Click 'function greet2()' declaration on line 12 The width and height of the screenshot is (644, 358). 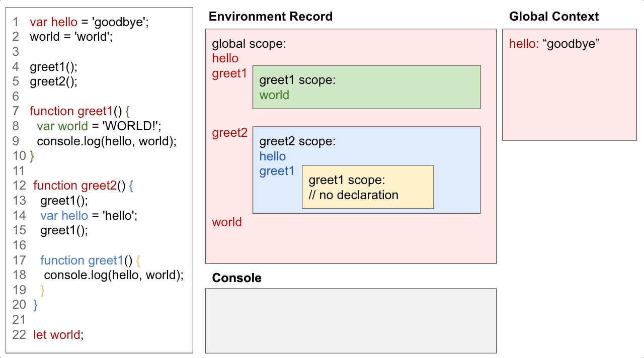pos(79,186)
